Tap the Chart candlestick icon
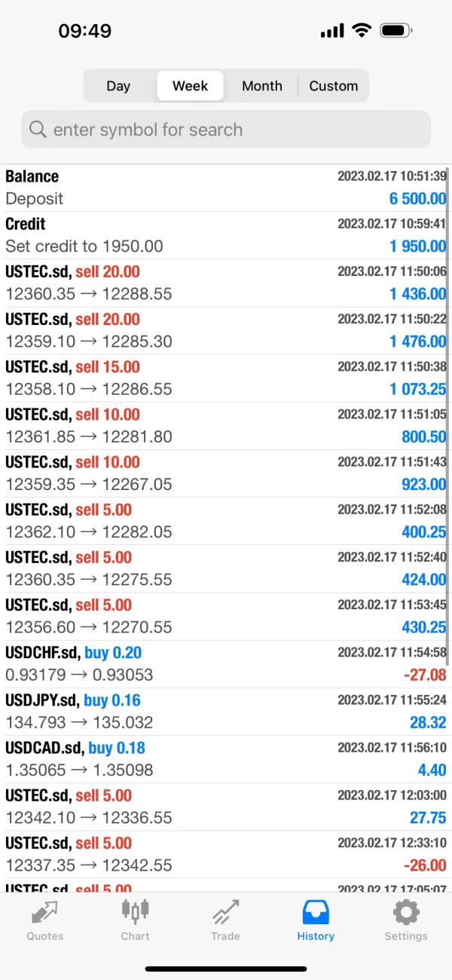Screen dimensions: 452x980 click(136, 912)
